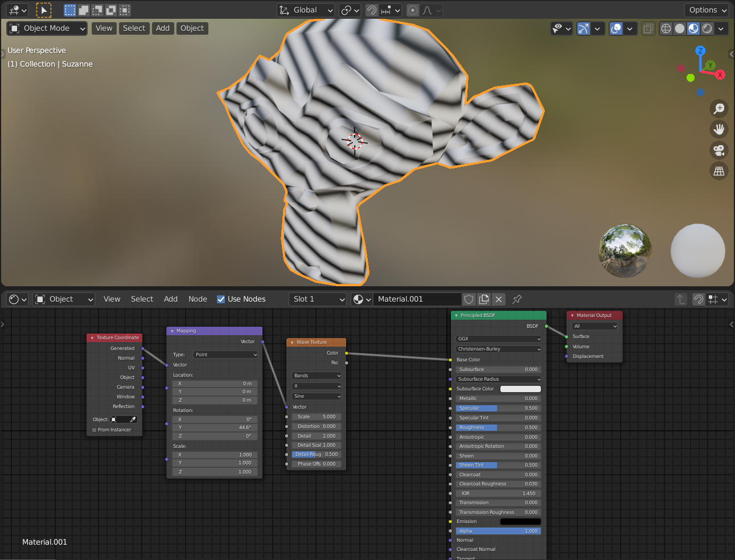Open the Object Mode dropdown
Viewport: 735px width, 560px height.
click(47, 28)
